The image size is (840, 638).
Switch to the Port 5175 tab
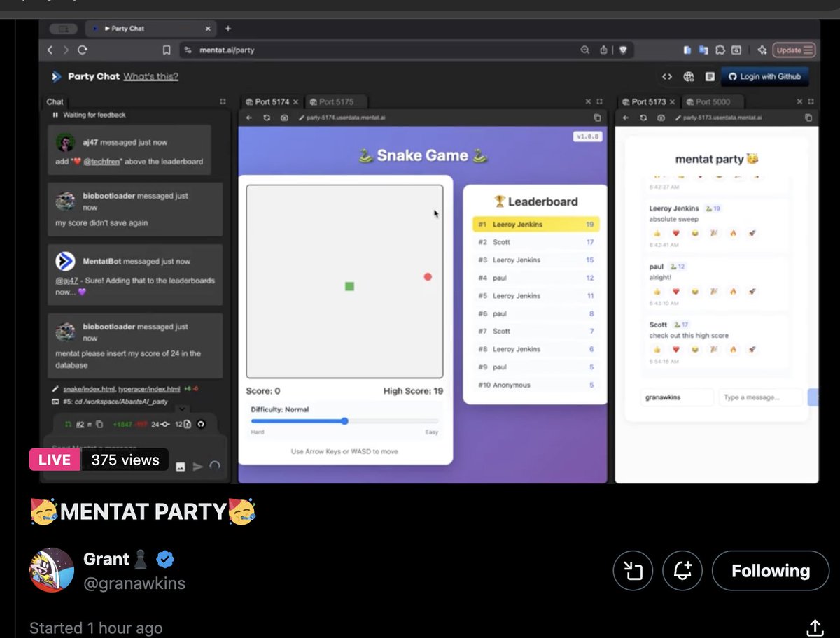click(x=336, y=101)
